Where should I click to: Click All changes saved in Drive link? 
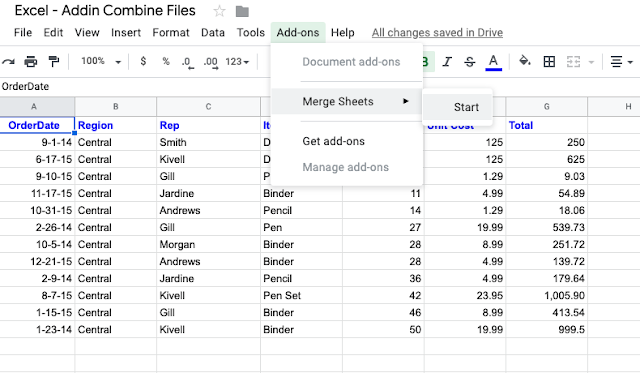[x=437, y=33]
